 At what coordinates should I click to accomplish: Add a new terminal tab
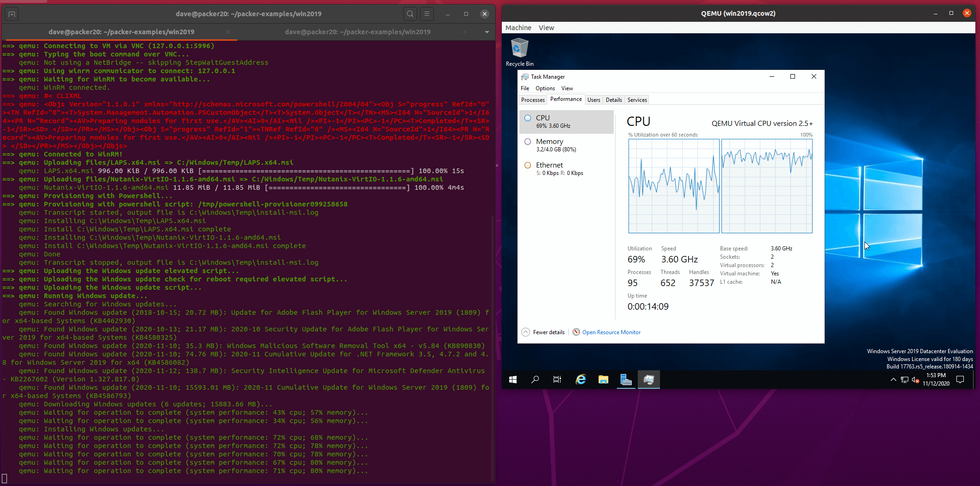click(x=12, y=14)
